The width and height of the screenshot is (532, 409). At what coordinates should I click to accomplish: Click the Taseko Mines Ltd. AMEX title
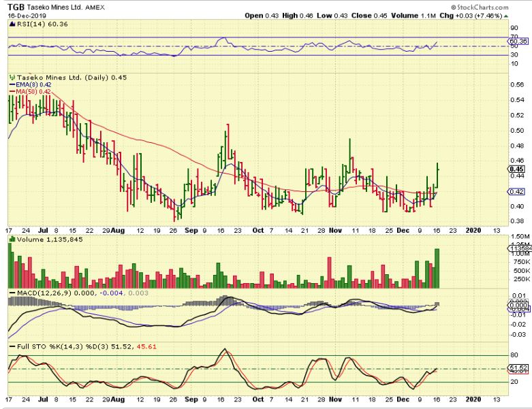[x=66, y=7]
